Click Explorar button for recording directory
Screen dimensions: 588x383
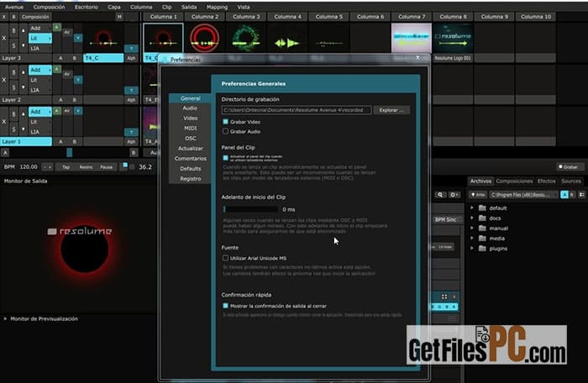pos(391,110)
